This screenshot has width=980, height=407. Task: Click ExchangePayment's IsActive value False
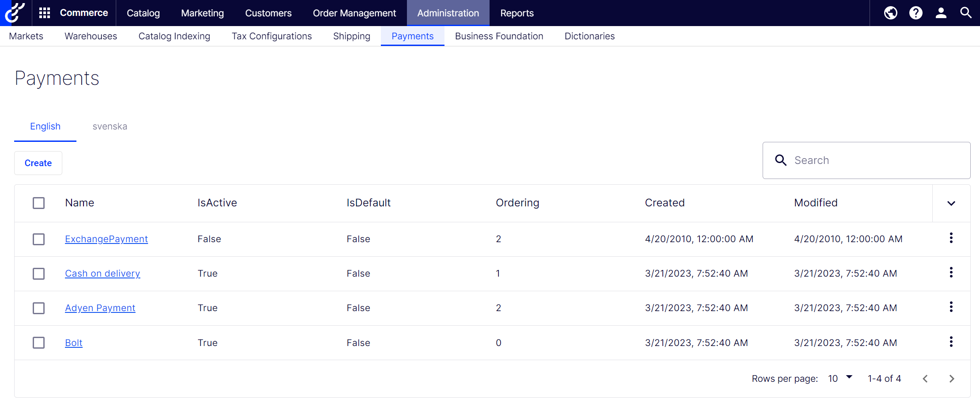(209, 239)
